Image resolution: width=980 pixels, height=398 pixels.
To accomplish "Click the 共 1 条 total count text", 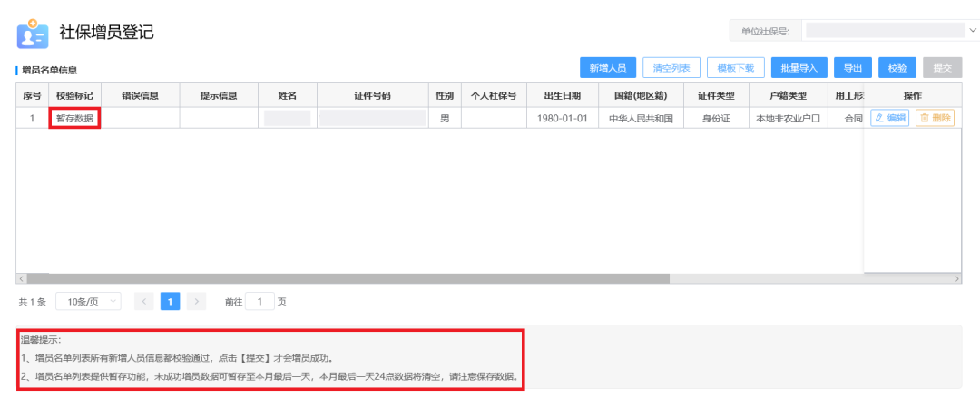I will pos(33,302).
